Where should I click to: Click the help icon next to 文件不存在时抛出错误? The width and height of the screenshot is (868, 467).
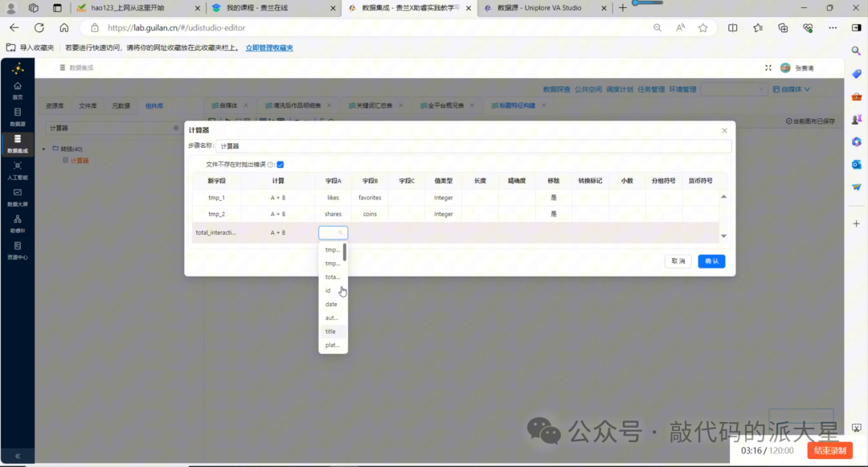pos(271,164)
